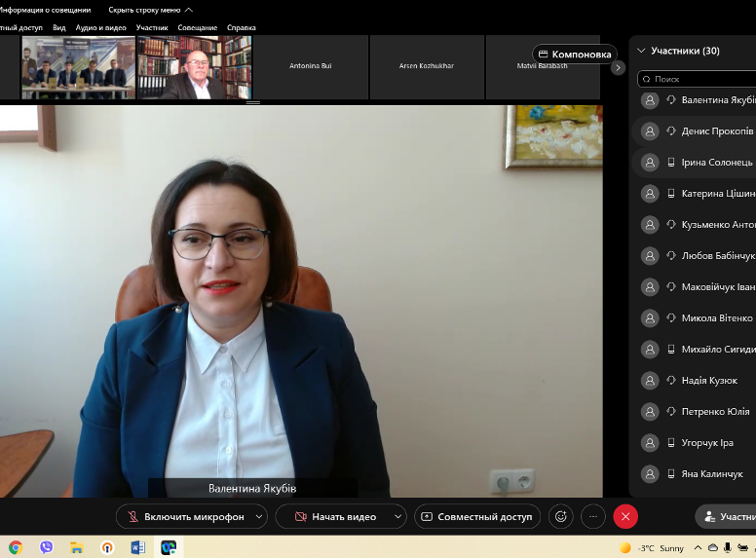Viewport: 756px width, 558px height.
Task: Turn on camera with Начать видео
Action: coord(333,516)
